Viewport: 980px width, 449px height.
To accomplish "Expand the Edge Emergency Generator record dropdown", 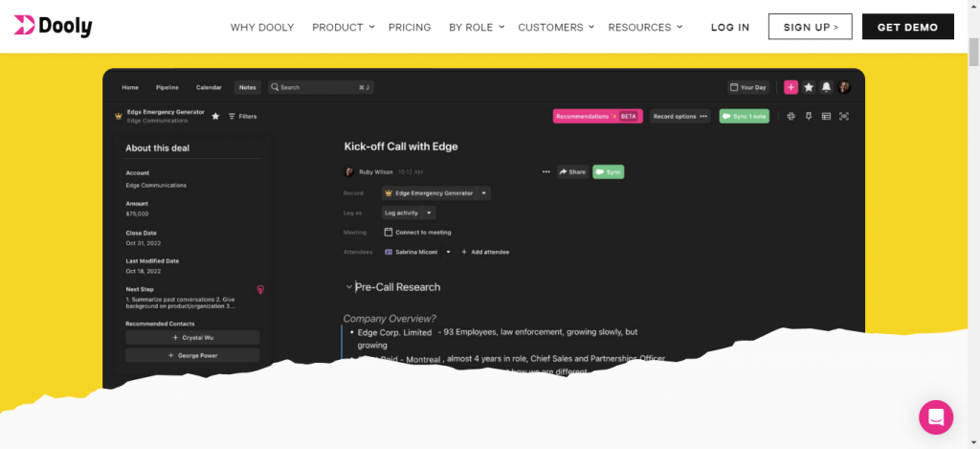I will coord(484,193).
